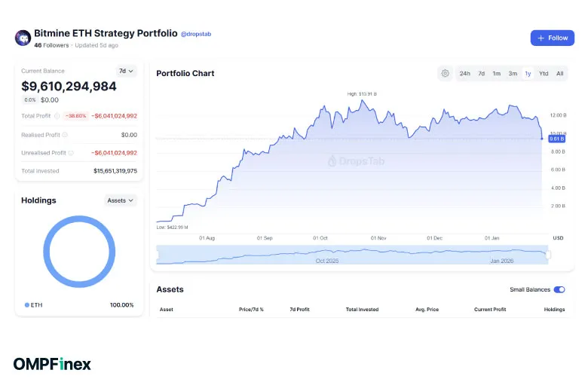Click the OMPFinex logo

click(52, 364)
